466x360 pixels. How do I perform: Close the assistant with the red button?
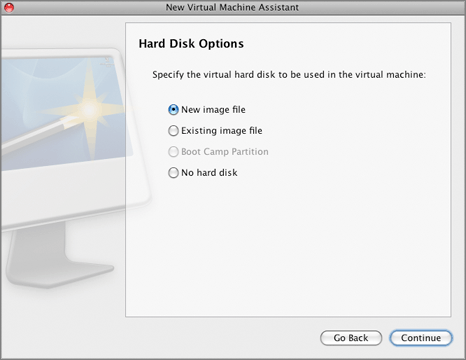9,7
